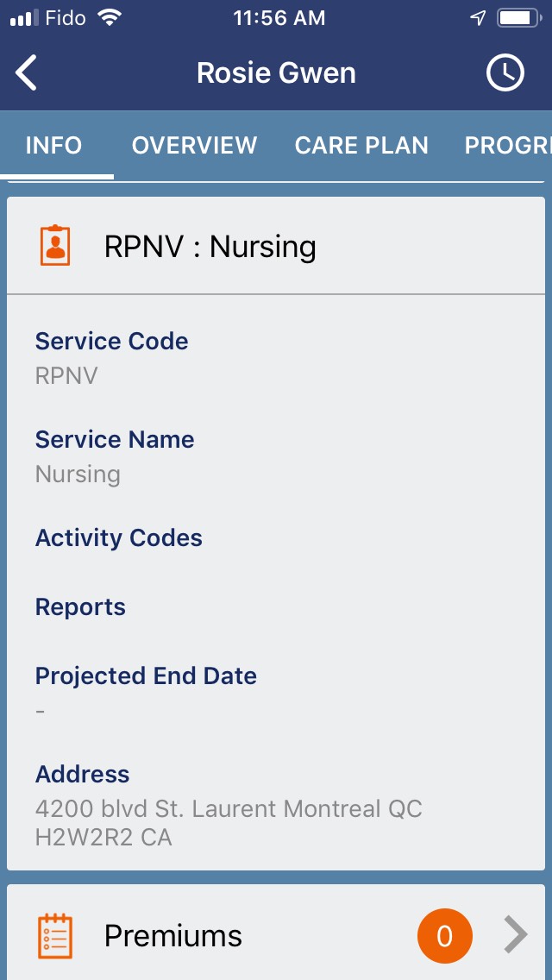
Task: Open the clock history icon
Action: click(x=505, y=73)
